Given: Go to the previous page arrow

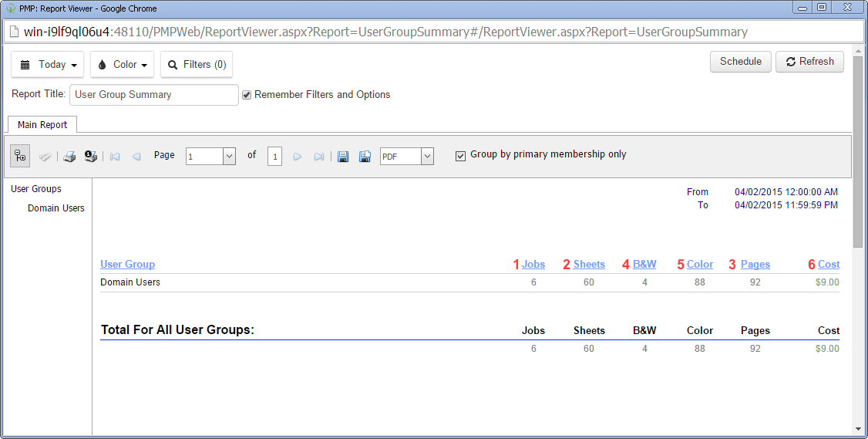Looking at the screenshot, I should click(x=136, y=157).
